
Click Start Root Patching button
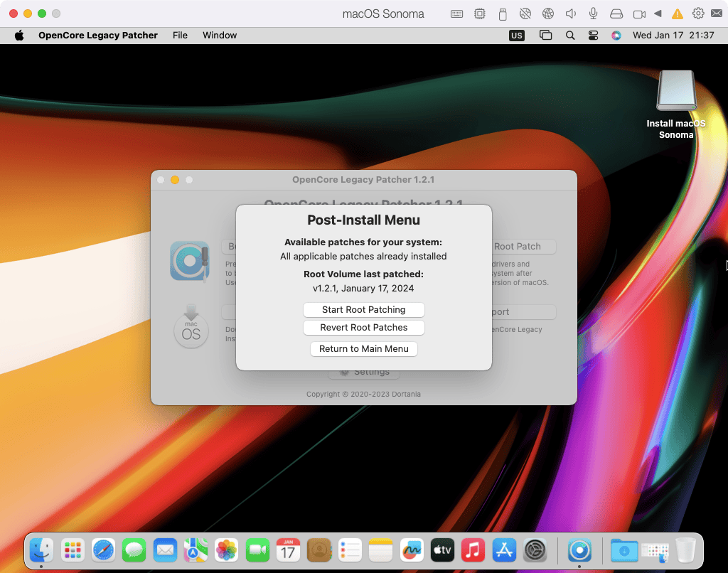363,310
